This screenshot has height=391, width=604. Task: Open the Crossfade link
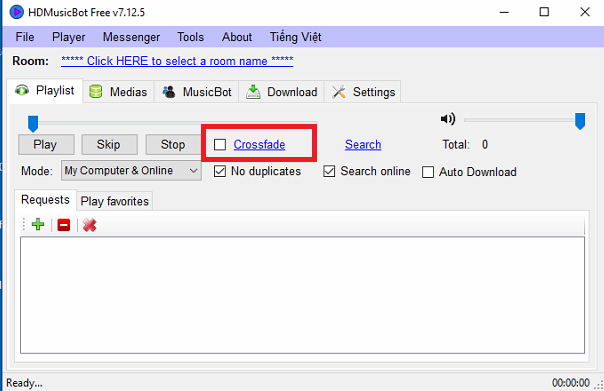259,145
